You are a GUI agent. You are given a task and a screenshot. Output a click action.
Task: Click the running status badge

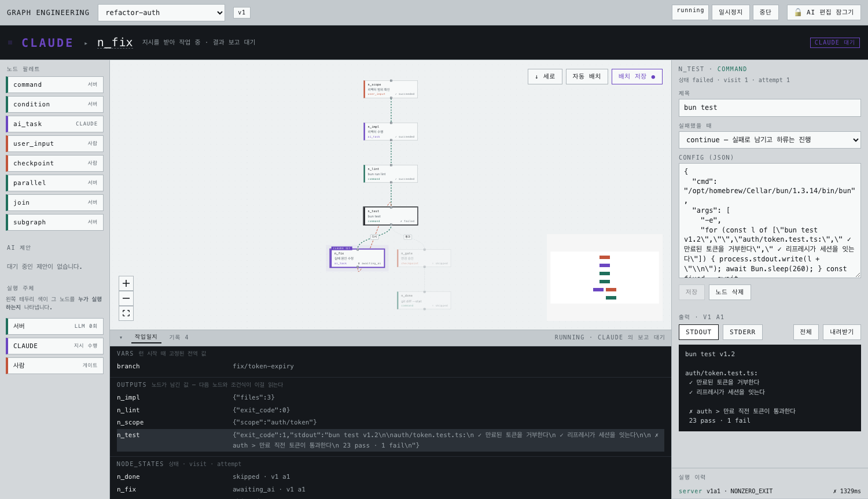click(x=690, y=12)
